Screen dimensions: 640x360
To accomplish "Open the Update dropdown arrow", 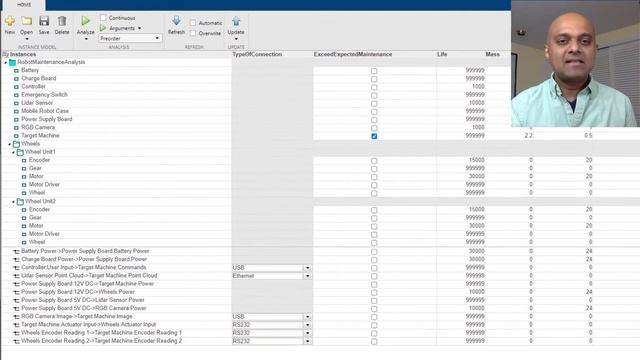I will [x=236, y=39].
